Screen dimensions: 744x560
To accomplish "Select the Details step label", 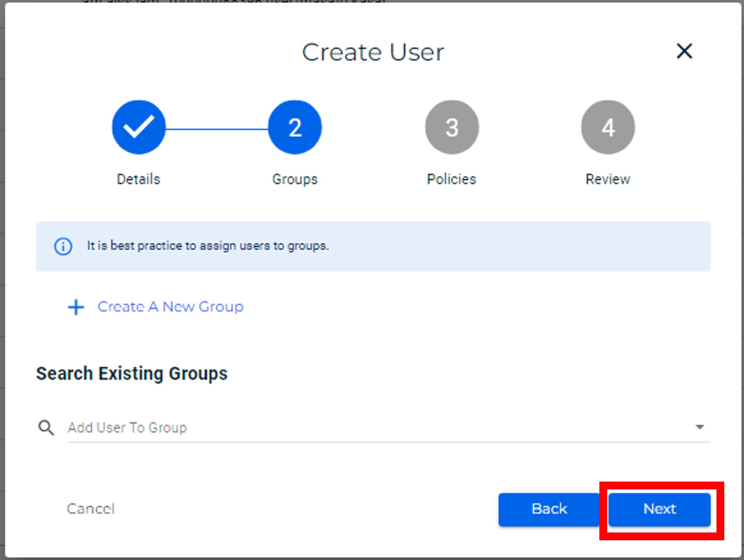I will click(x=139, y=179).
